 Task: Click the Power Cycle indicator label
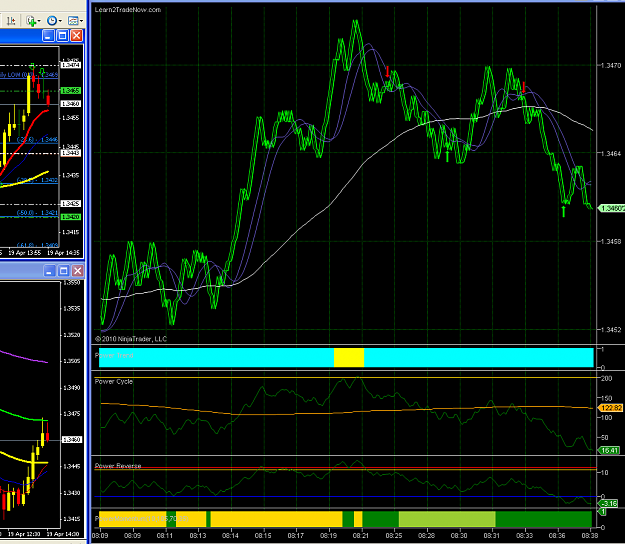pos(114,381)
